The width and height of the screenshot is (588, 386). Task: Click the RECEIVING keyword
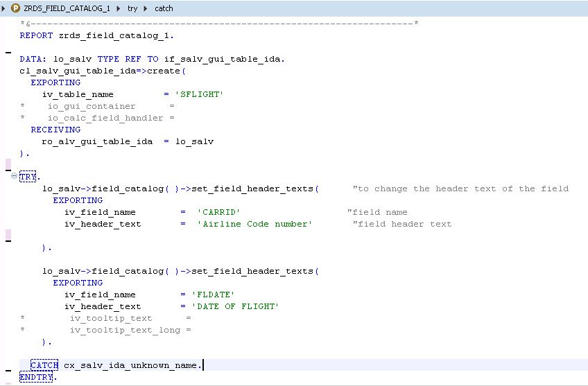click(x=55, y=130)
